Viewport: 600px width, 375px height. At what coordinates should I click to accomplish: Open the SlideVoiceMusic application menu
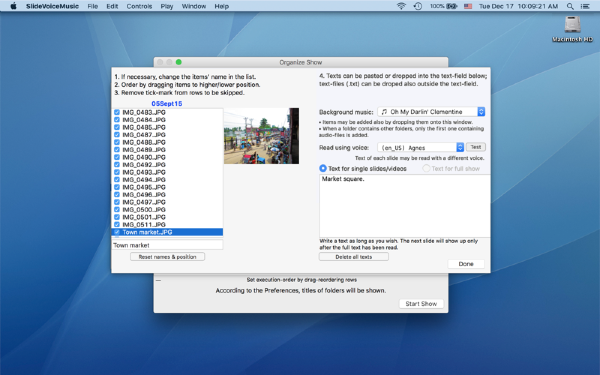point(52,6)
